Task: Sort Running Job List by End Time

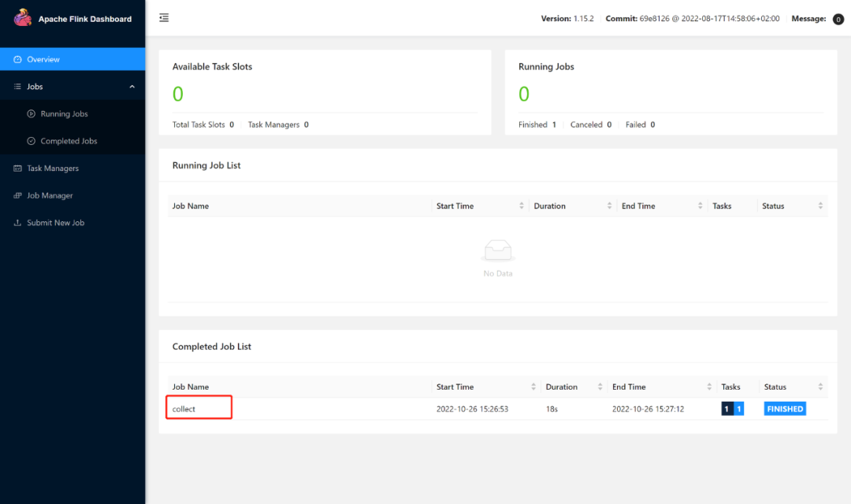Action: pyautogui.click(x=700, y=206)
